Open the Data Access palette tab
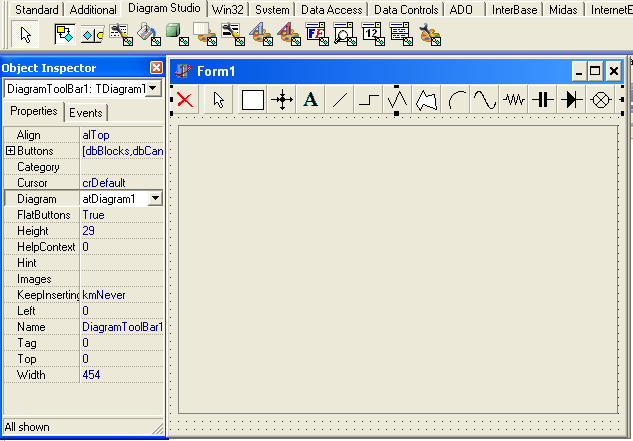The width and height of the screenshot is (633, 441). 332,10
